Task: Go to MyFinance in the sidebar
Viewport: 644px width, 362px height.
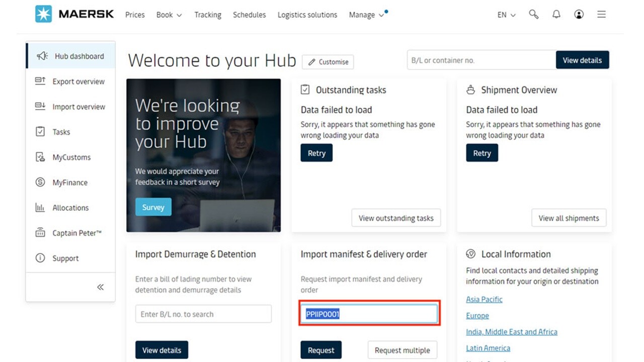Action: 70,183
